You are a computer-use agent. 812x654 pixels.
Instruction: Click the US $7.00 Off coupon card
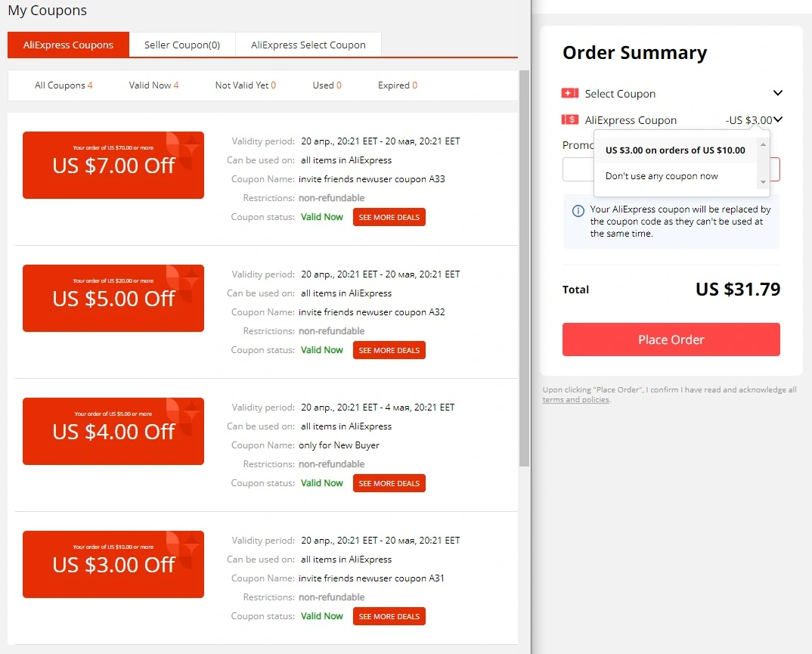(x=113, y=165)
